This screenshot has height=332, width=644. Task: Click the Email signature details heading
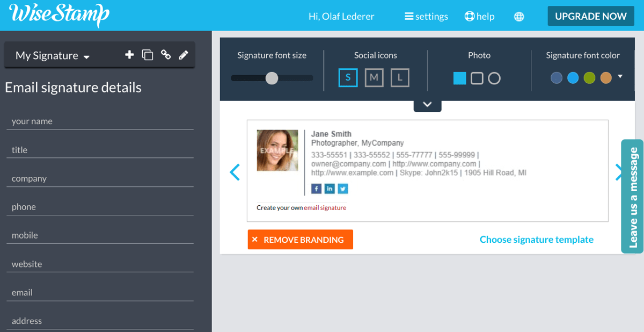pyautogui.click(x=73, y=88)
